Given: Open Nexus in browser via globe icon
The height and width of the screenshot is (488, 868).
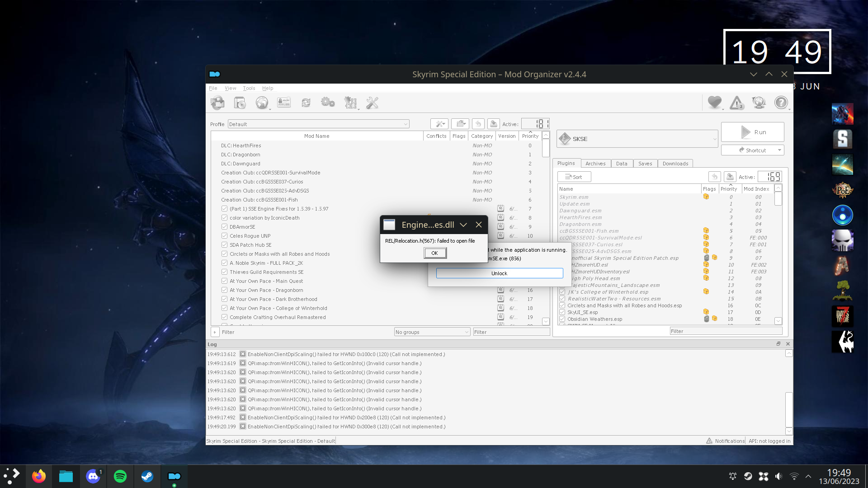Looking at the screenshot, I should [x=262, y=103].
